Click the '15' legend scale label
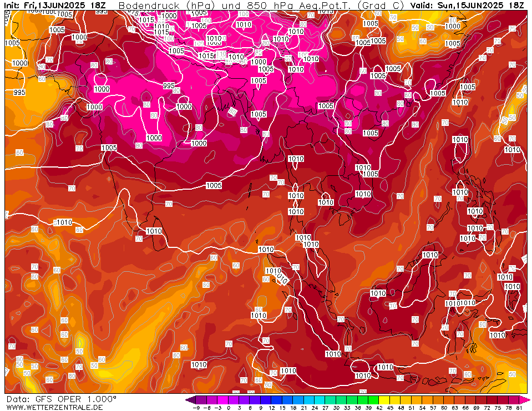 point(282,408)
